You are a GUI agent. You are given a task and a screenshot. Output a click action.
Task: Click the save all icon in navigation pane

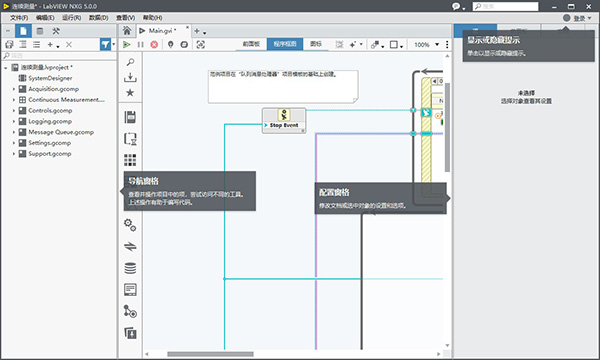click(x=9, y=45)
